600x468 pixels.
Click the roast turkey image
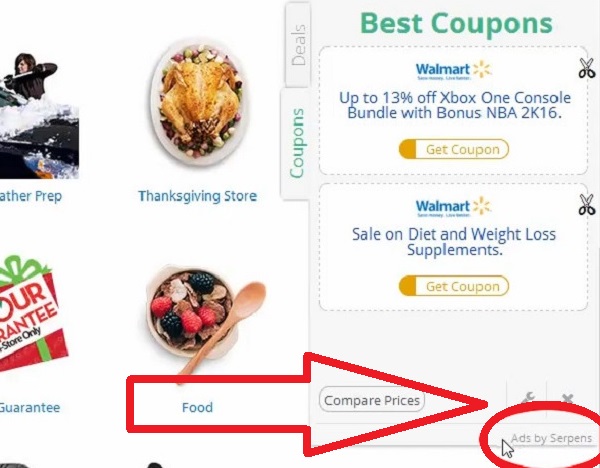tap(199, 103)
